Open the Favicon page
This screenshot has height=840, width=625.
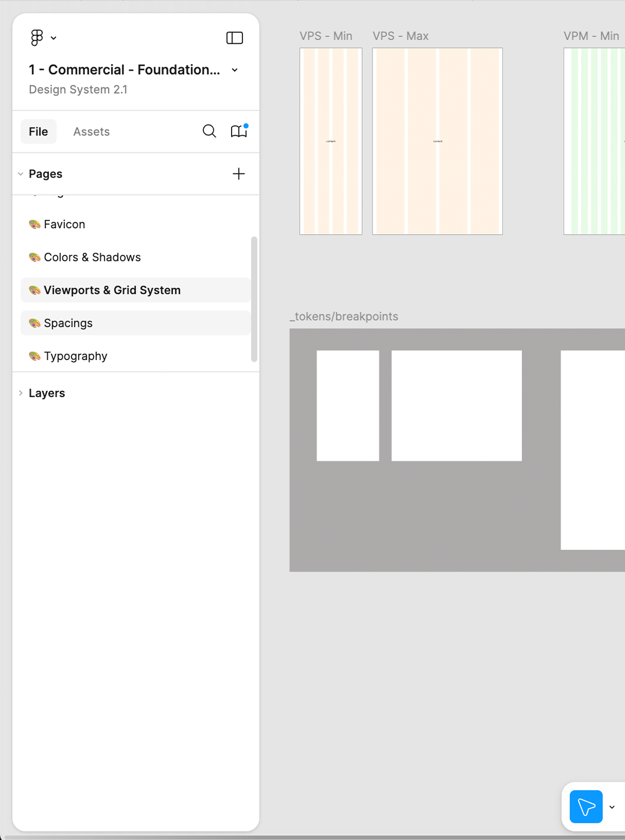[135, 224]
